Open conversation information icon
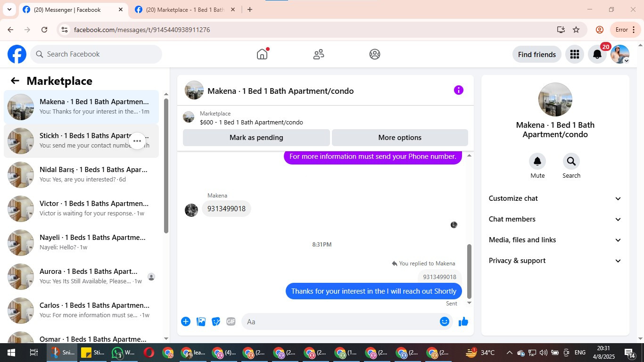This screenshot has width=644, height=362. tap(459, 90)
